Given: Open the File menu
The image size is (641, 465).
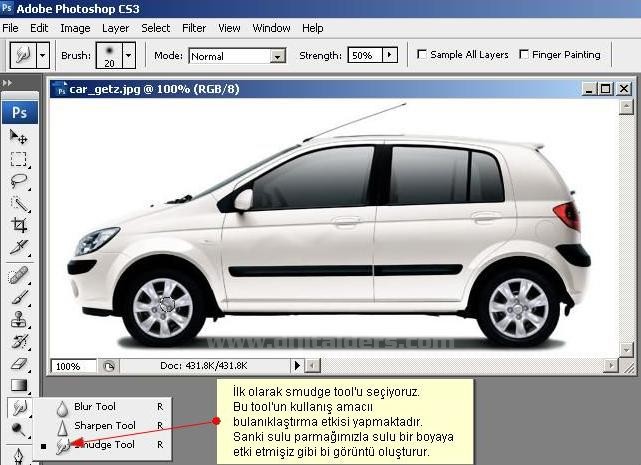Looking at the screenshot, I should [x=10, y=28].
